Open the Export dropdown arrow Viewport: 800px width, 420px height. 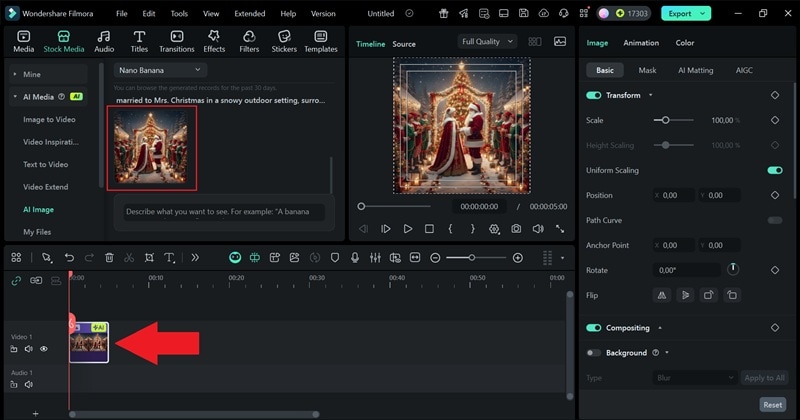pos(703,13)
